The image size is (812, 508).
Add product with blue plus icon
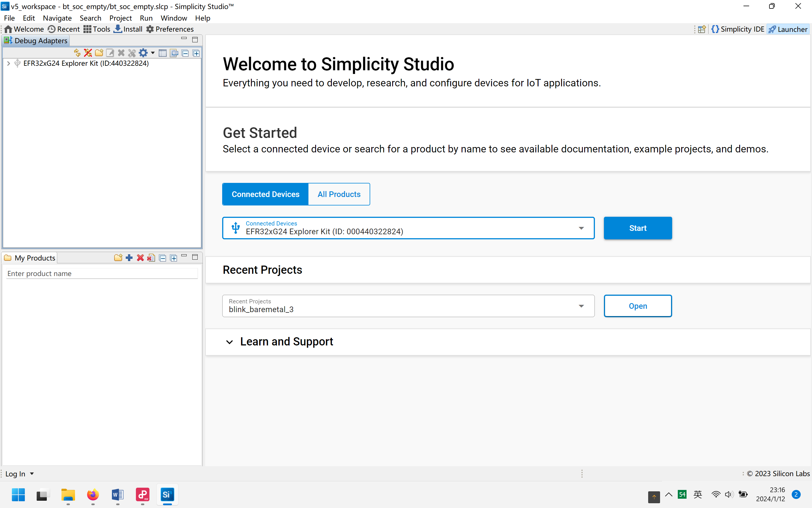[129, 258]
